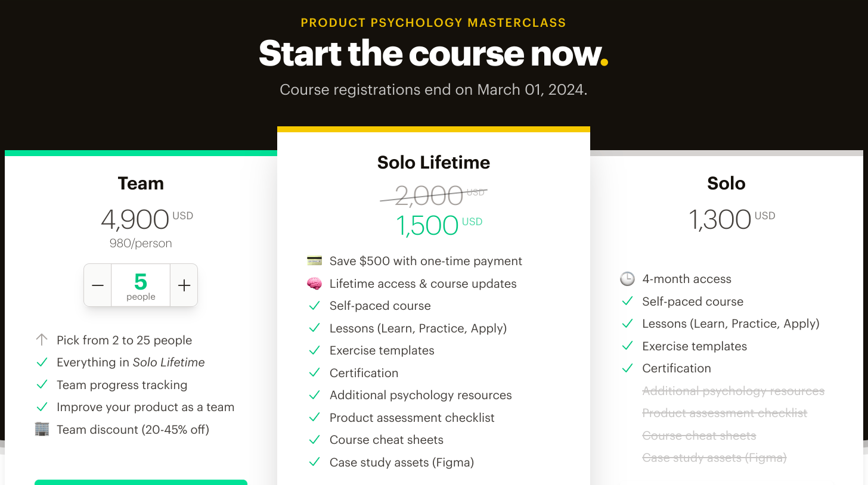This screenshot has width=868, height=485.
Task: Select the Solo Lifetime plan heading
Action: click(x=433, y=163)
